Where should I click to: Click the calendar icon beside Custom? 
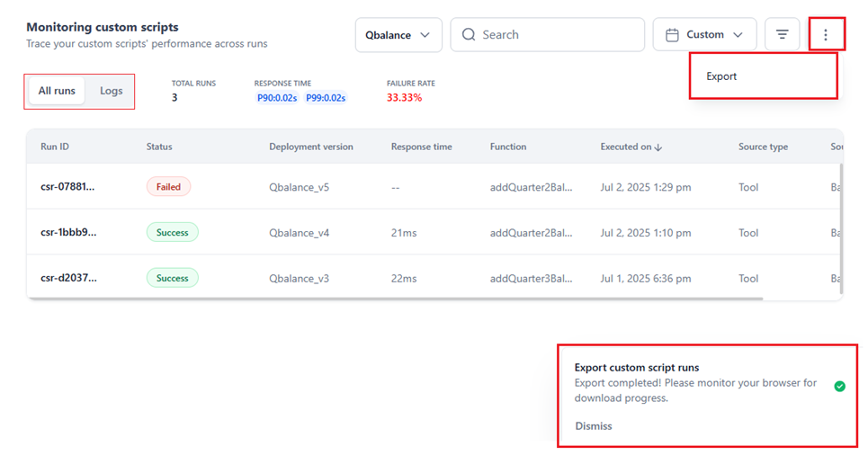pyautogui.click(x=672, y=35)
